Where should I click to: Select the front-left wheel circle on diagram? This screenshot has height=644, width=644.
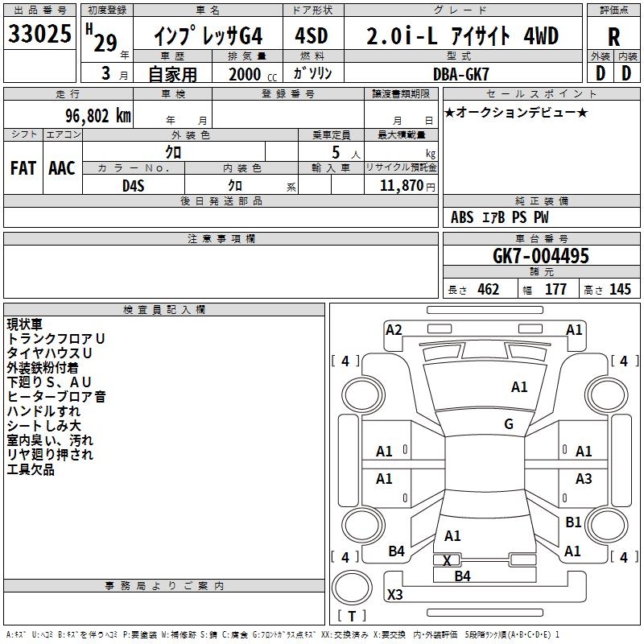(363, 395)
